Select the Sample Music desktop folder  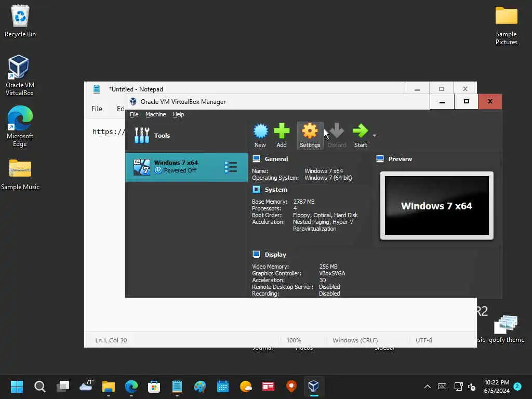tap(20, 175)
